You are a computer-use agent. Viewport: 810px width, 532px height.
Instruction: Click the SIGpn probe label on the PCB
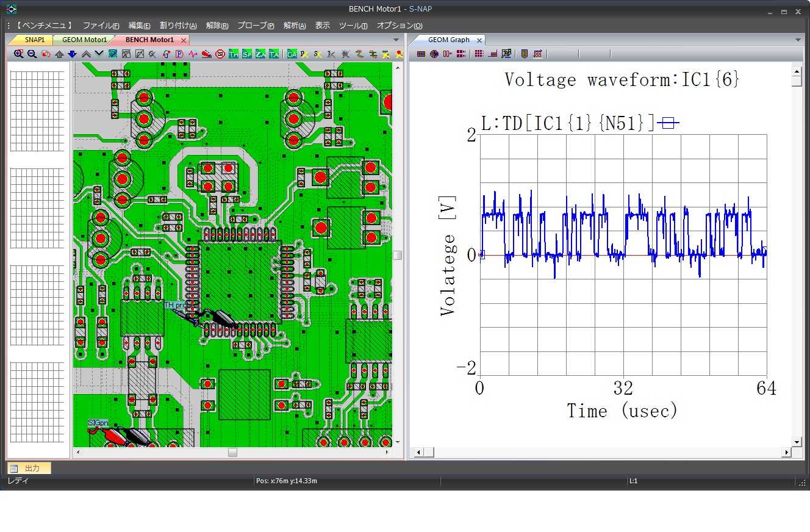(98, 422)
